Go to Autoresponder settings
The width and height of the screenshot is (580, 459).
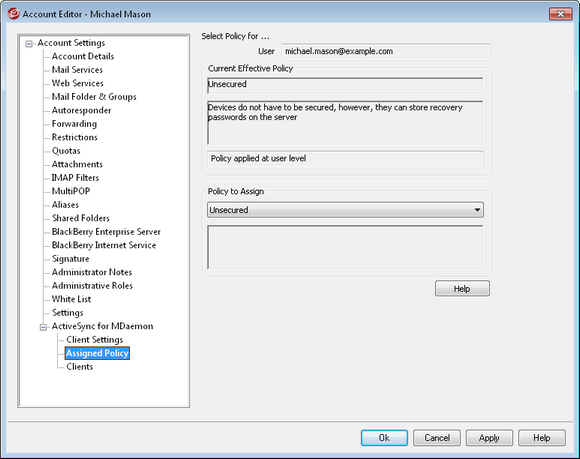[81, 110]
